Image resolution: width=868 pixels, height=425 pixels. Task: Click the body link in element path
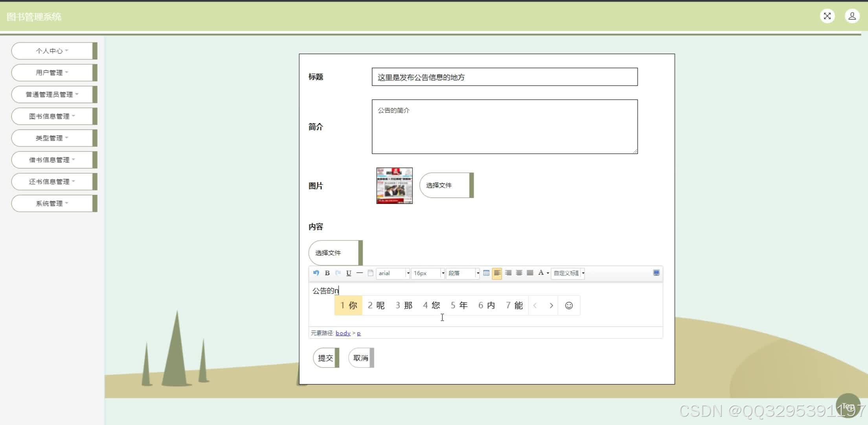point(343,333)
